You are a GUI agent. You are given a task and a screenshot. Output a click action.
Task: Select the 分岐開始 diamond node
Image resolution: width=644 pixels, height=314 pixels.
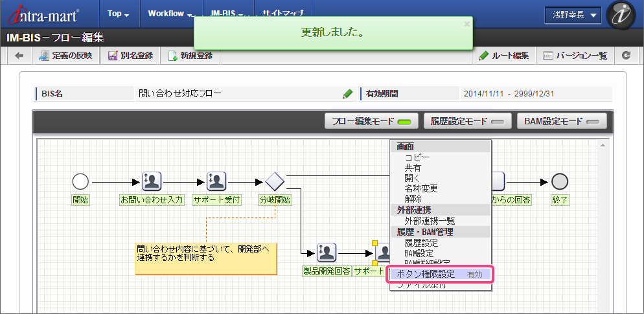tap(275, 181)
